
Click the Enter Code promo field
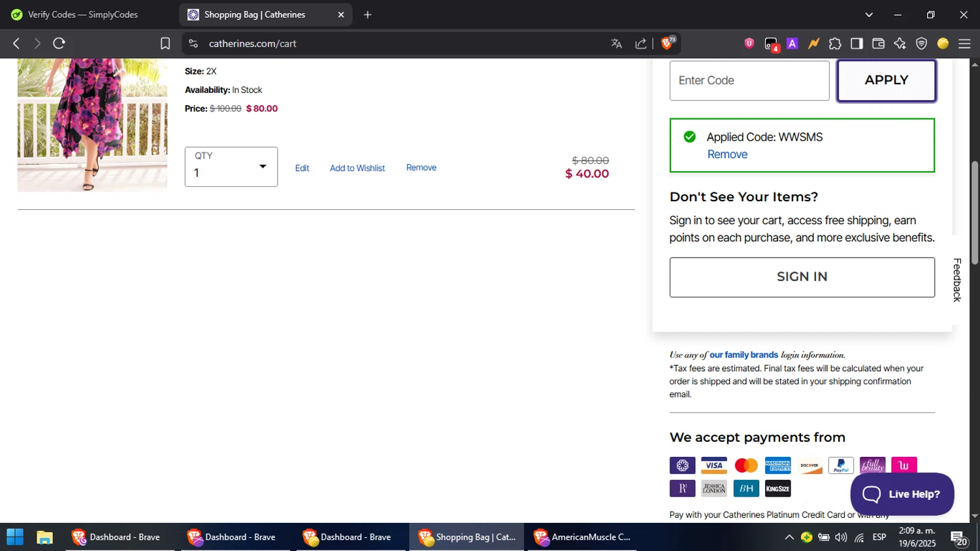click(x=749, y=80)
